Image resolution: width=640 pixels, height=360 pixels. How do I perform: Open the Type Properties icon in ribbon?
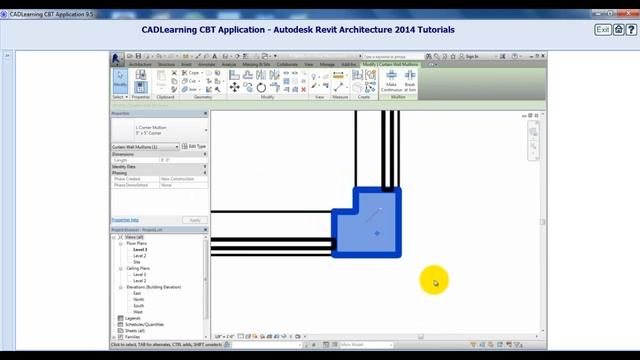click(140, 74)
